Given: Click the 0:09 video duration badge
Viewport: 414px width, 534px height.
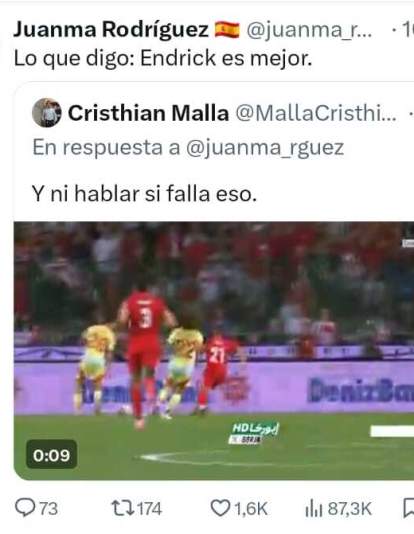Looking at the screenshot, I should 51,455.
